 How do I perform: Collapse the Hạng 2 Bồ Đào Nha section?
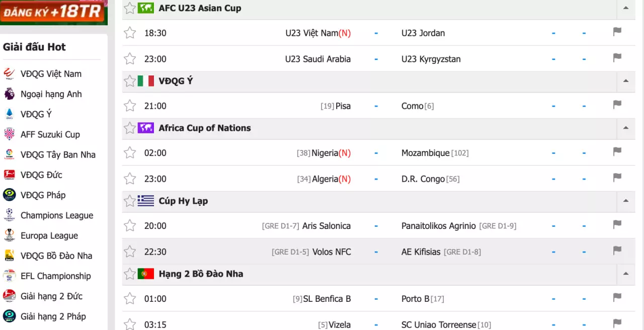(x=625, y=274)
